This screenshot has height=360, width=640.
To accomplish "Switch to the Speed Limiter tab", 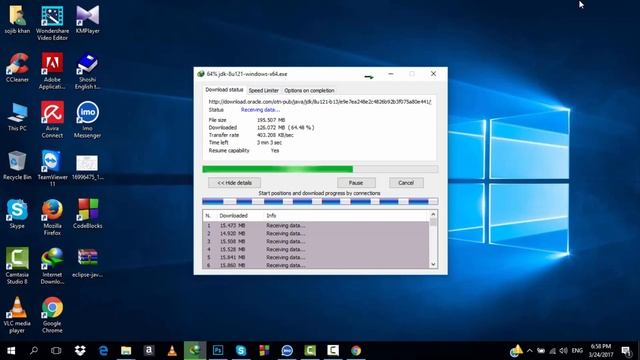I will click(x=263, y=90).
